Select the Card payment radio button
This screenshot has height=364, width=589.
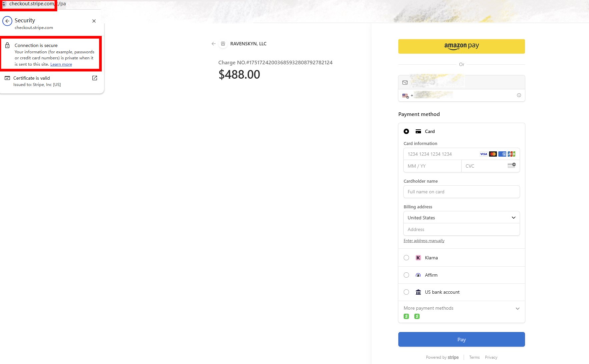coord(406,131)
